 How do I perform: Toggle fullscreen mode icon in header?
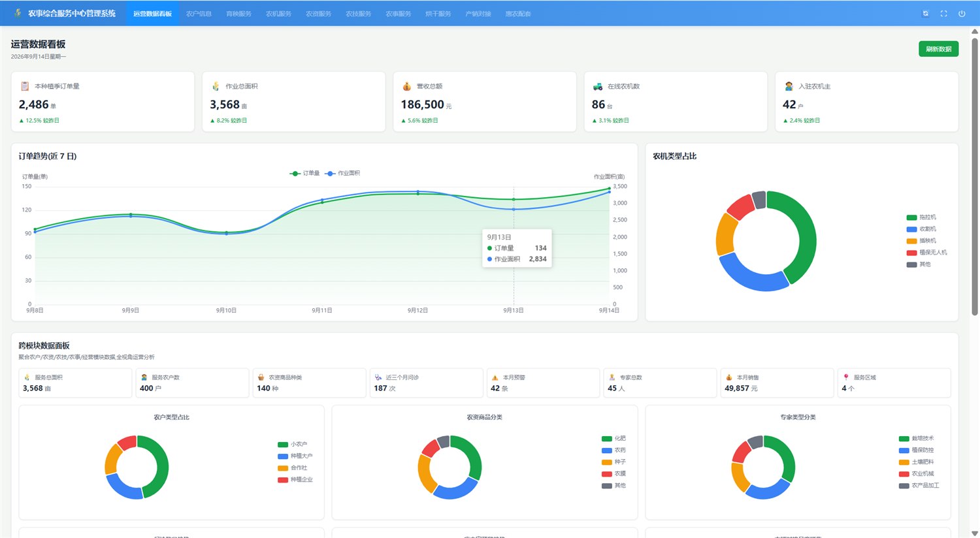(x=943, y=14)
